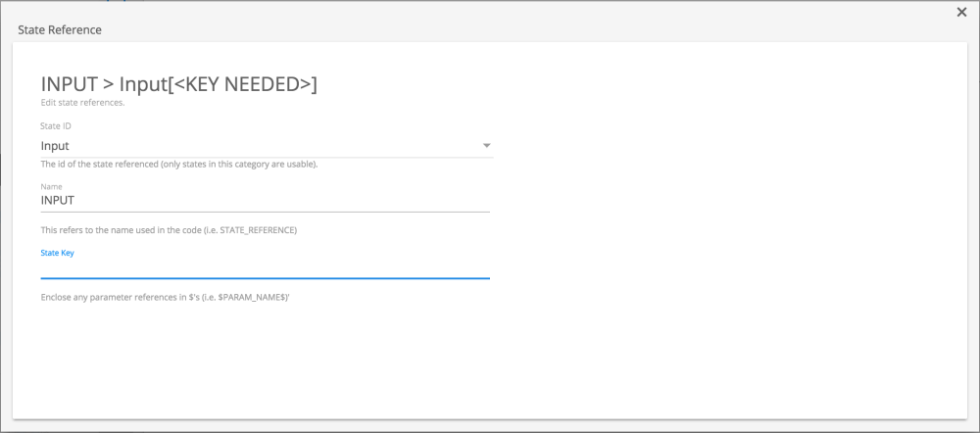This screenshot has height=433, width=980.
Task: Click the selected value Input in State ID
Action: 55,146
